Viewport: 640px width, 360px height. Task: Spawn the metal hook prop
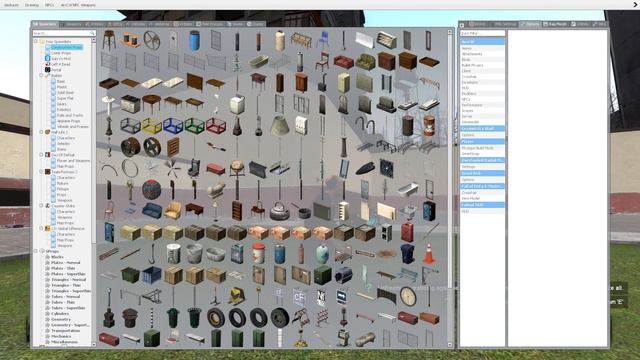151,254
